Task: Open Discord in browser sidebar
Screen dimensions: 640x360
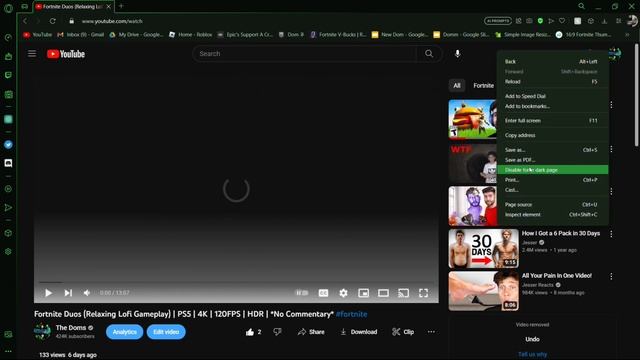Action: (8, 163)
